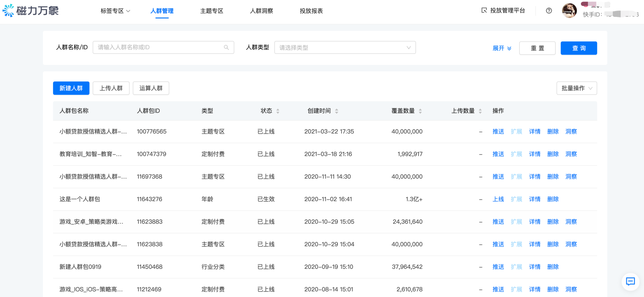Open 投放管理平台 external link
The height and width of the screenshot is (297, 644).
[x=503, y=11]
